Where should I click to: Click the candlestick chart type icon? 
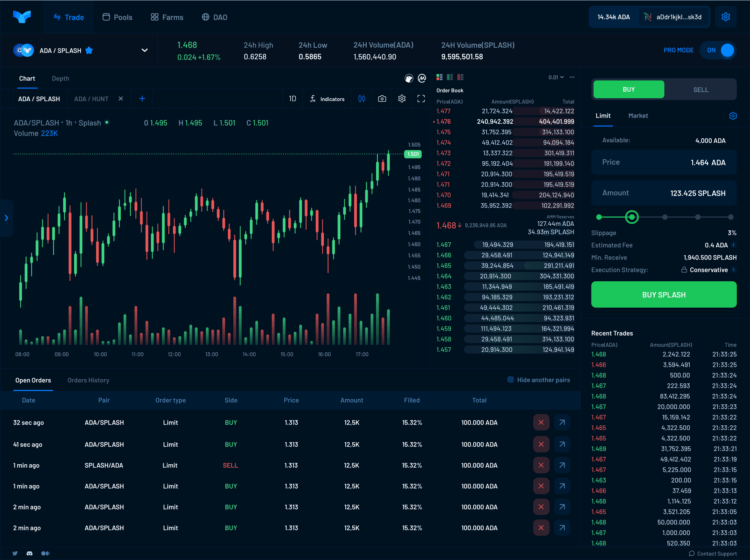(x=362, y=99)
